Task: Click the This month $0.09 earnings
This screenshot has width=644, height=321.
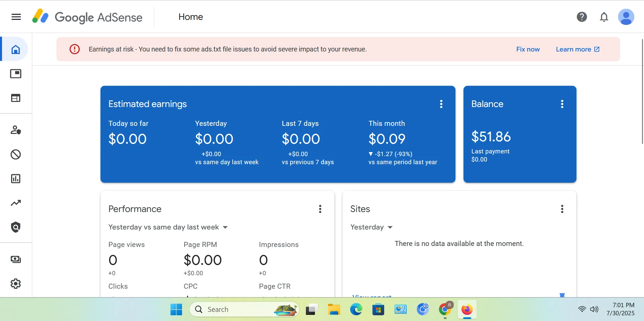Action: (x=387, y=139)
